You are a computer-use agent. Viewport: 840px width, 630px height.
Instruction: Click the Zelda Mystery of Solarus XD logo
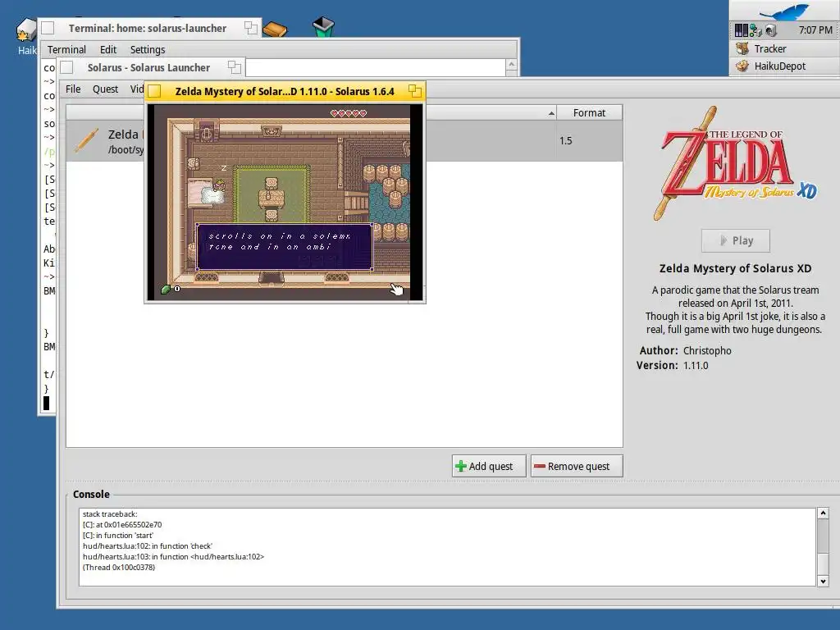[x=734, y=163]
